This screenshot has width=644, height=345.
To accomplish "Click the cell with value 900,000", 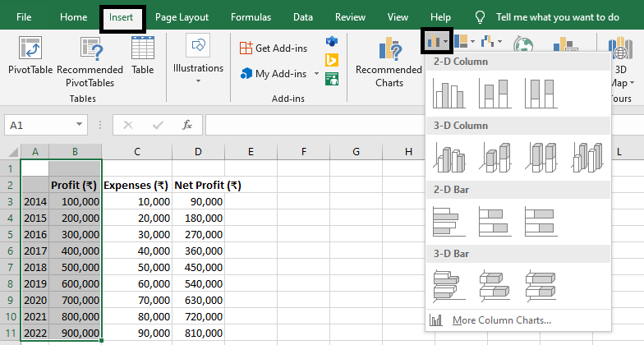I will (x=76, y=333).
